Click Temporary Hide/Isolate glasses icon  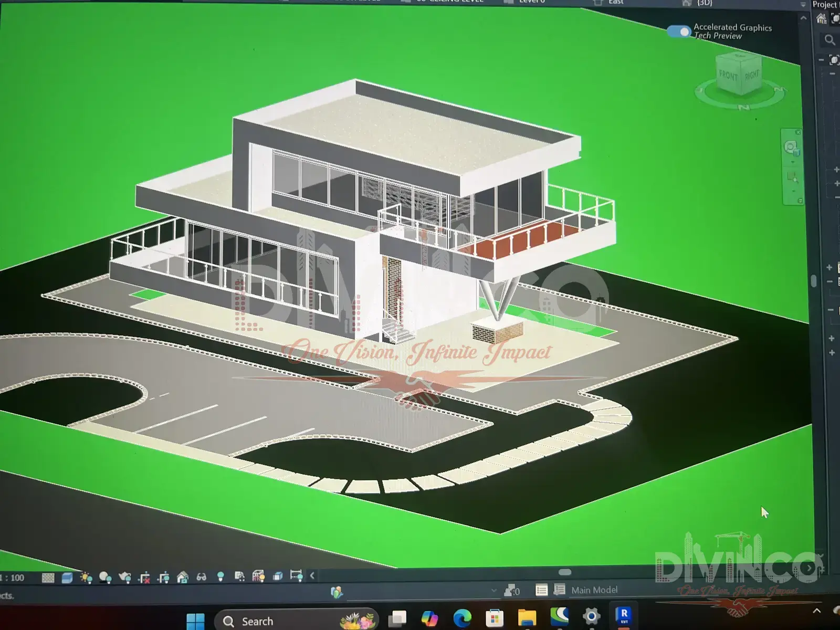click(202, 577)
